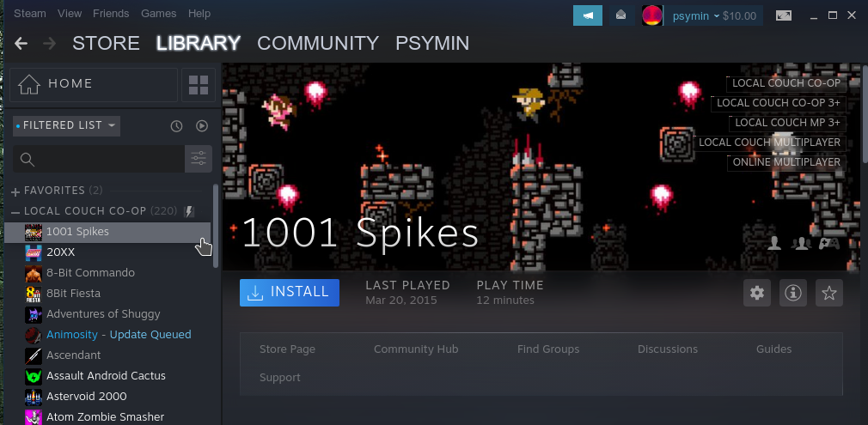Open the inbox envelope icon
The width and height of the screenshot is (868, 425).
621,15
